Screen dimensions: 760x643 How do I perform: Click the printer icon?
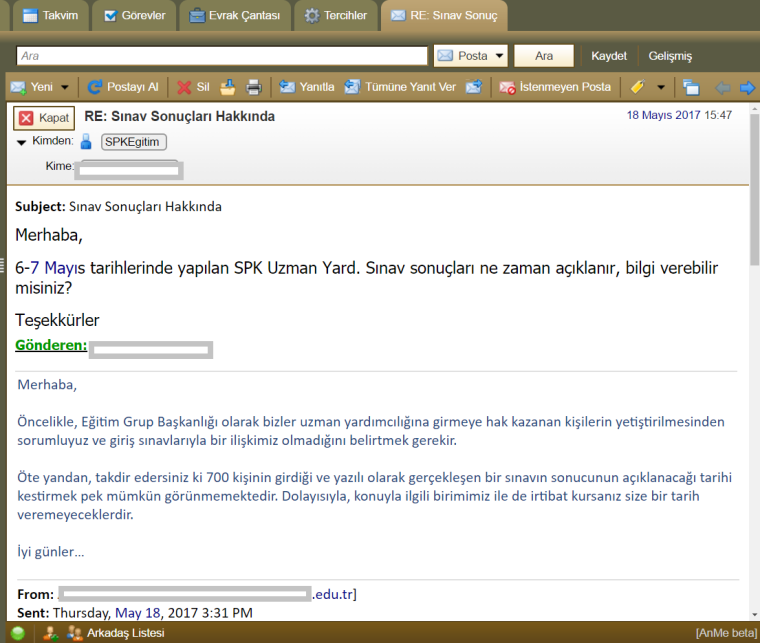pyautogui.click(x=254, y=87)
